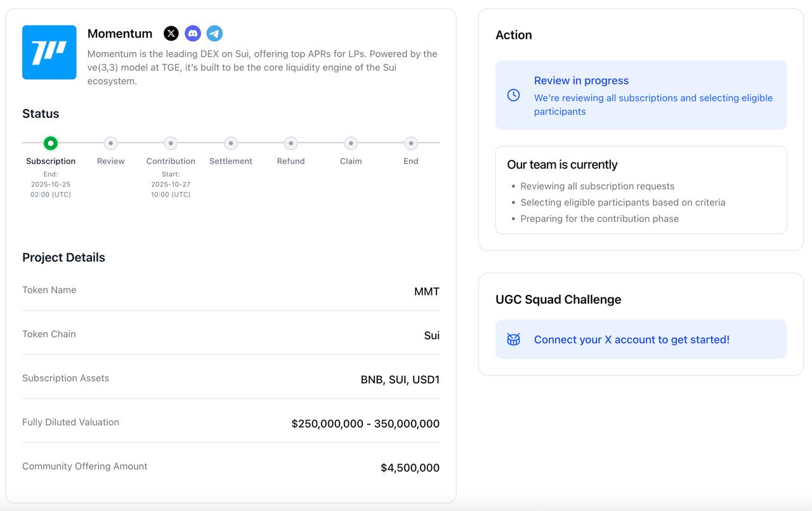
Task: Click the Momentum project title
Action: [x=120, y=34]
